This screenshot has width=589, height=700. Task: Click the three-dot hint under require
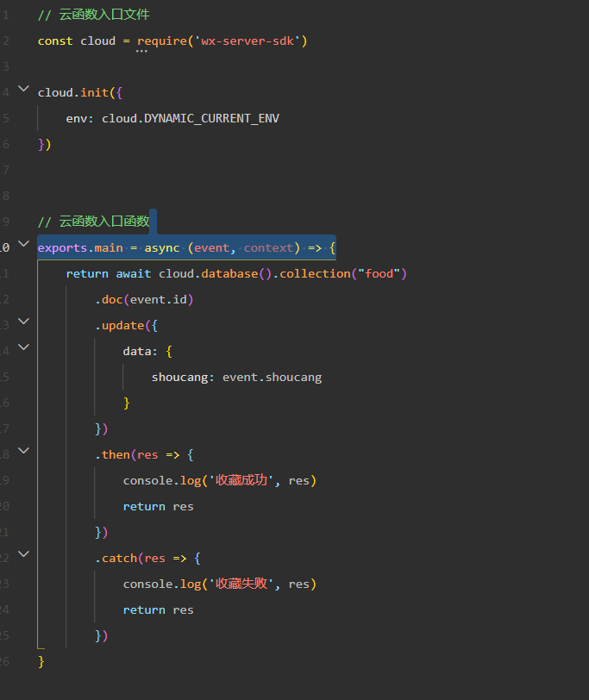141,52
